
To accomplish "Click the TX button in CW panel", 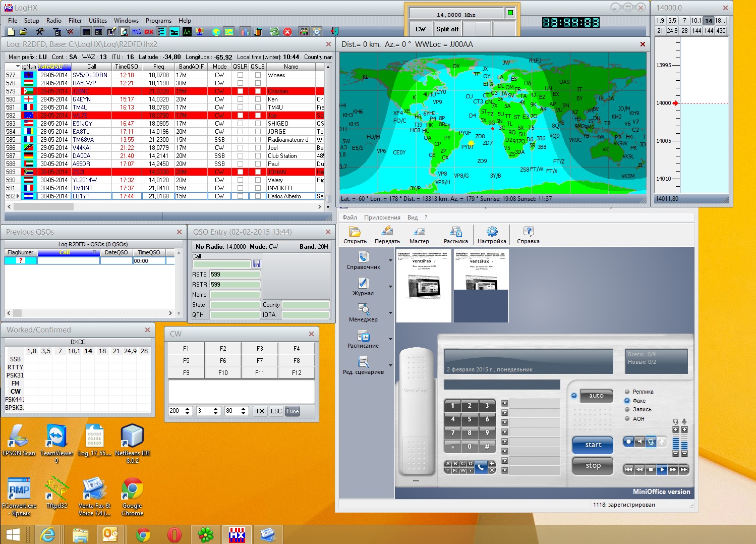I will click(x=260, y=411).
